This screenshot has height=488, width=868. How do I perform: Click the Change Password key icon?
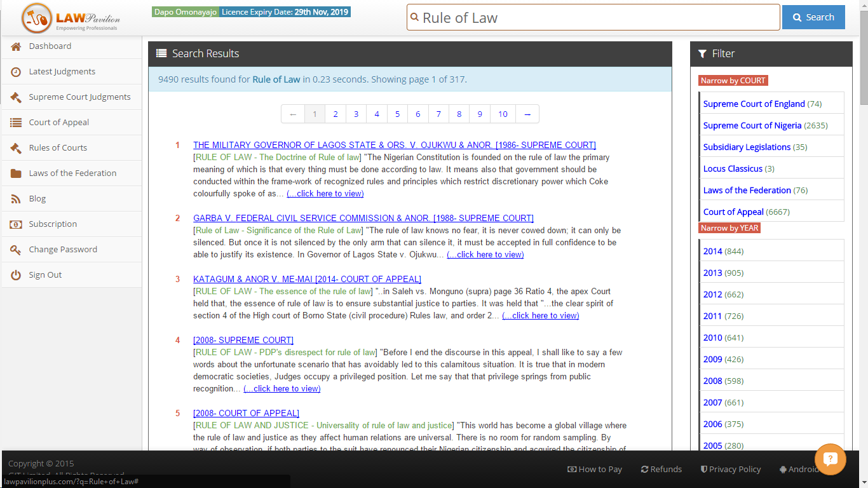(x=16, y=250)
